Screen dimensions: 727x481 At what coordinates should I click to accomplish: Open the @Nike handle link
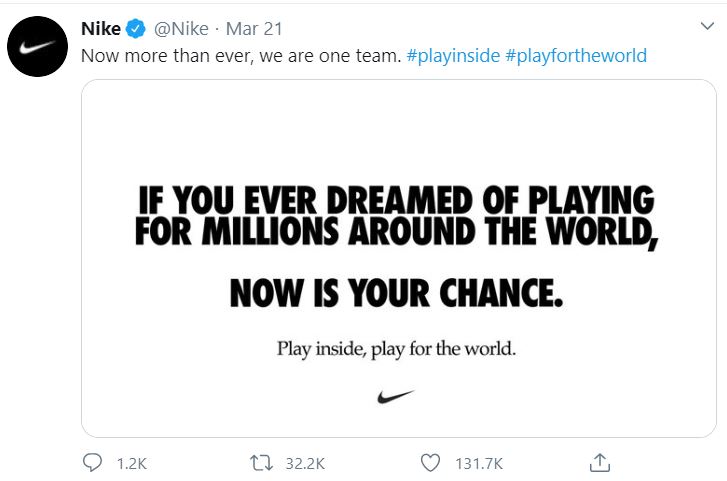tap(181, 29)
